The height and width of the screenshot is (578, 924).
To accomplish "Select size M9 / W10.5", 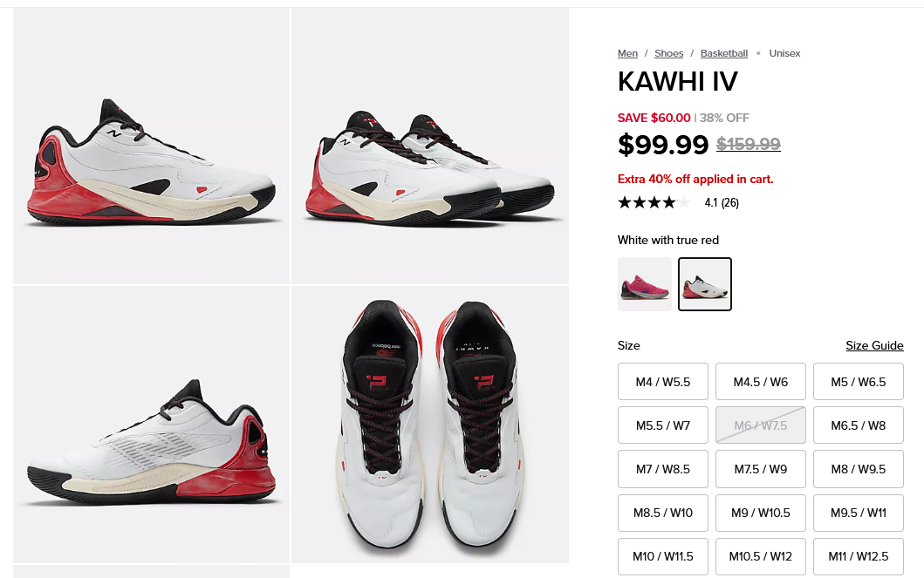I will click(x=761, y=513).
